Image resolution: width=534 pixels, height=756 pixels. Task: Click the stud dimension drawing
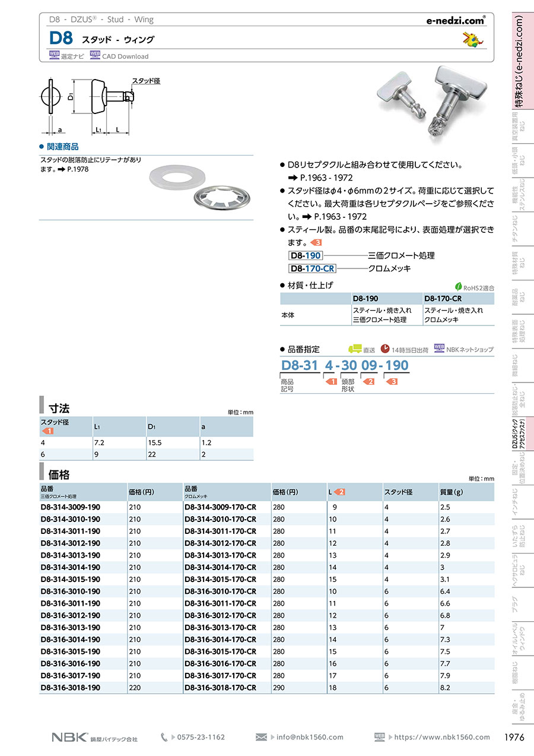click(101, 105)
